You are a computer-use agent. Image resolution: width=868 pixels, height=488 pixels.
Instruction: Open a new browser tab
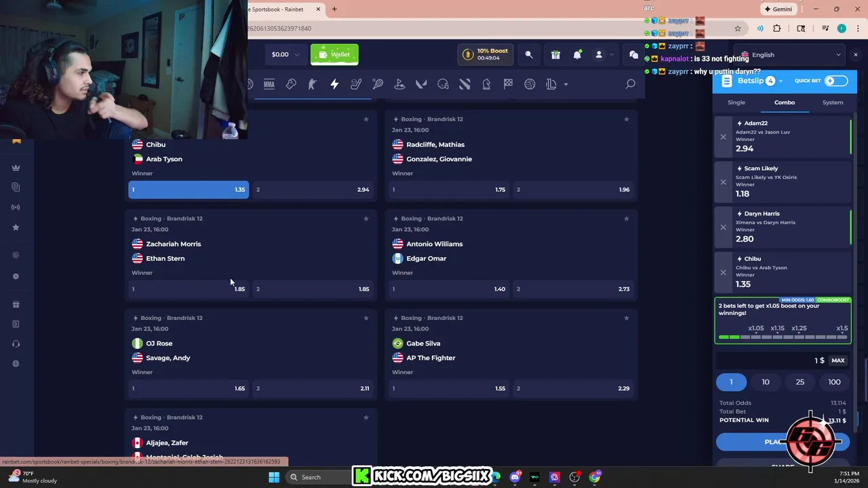(334, 9)
